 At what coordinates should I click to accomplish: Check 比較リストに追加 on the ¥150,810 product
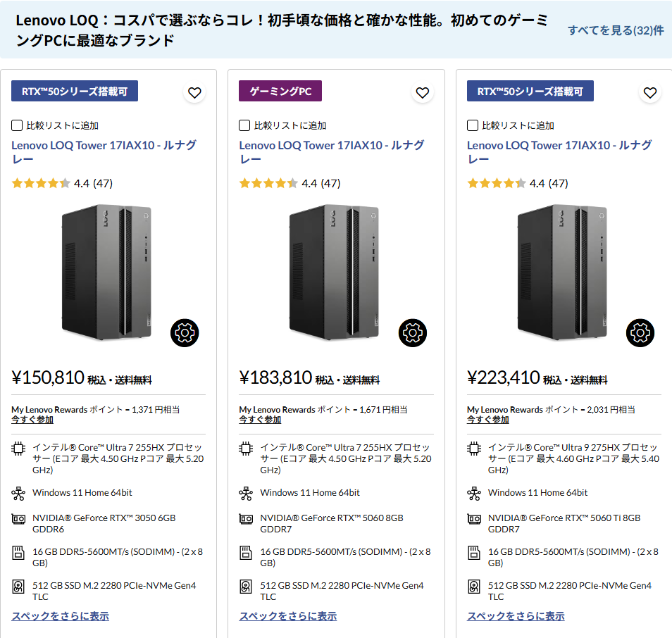18,125
